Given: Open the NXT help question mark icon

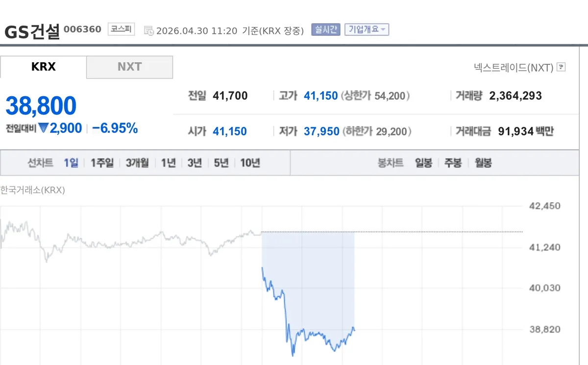Looking at the screenshot, I should coord(561,67).
